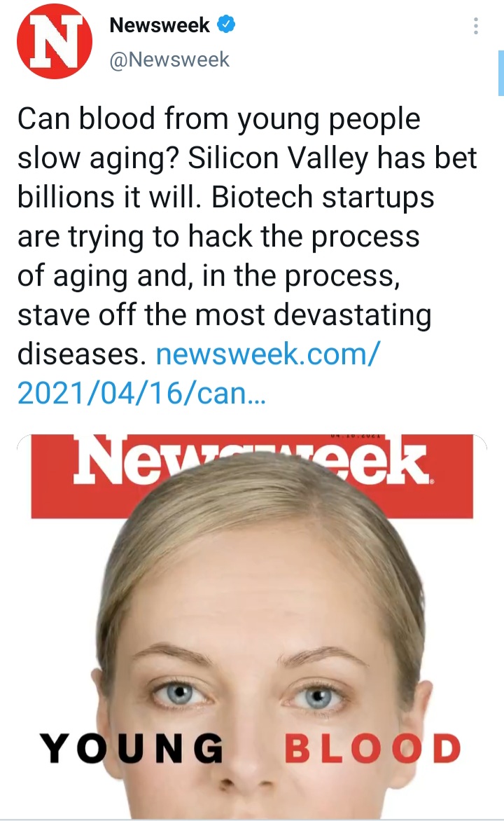The width and height of the screenshot is (504, 821).
Task: Click the white Newsweek masthead on cover
Action: click(251, 461)
